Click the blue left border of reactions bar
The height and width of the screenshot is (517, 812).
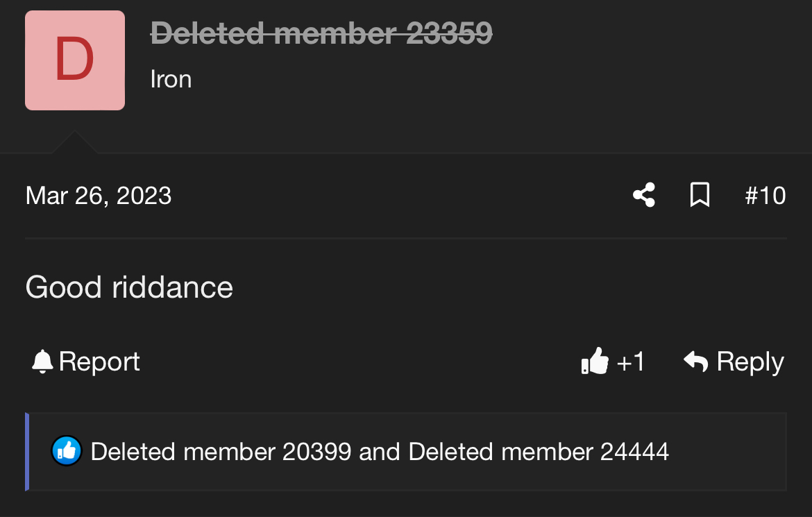(27, 452)
